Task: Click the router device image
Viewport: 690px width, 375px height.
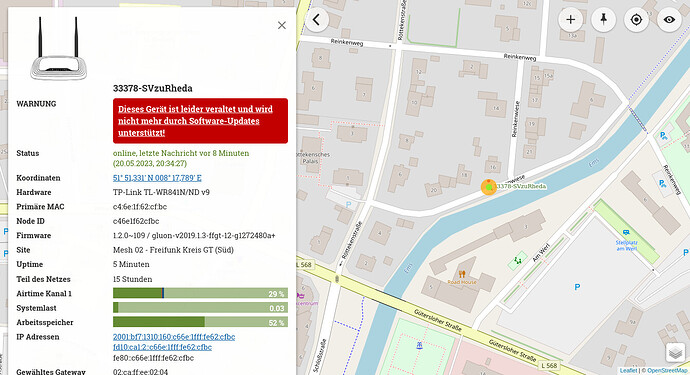Action: (x=59, y=48)
